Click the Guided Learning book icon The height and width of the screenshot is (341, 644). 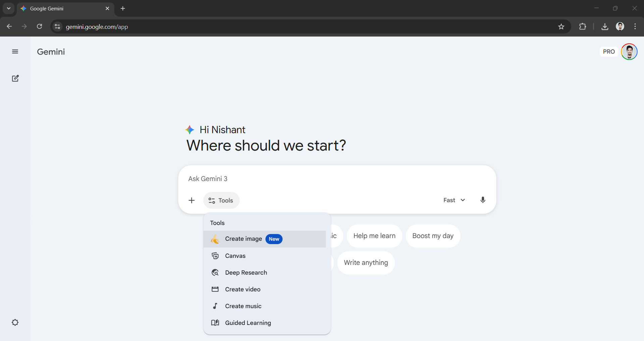(x=215, y=323)
